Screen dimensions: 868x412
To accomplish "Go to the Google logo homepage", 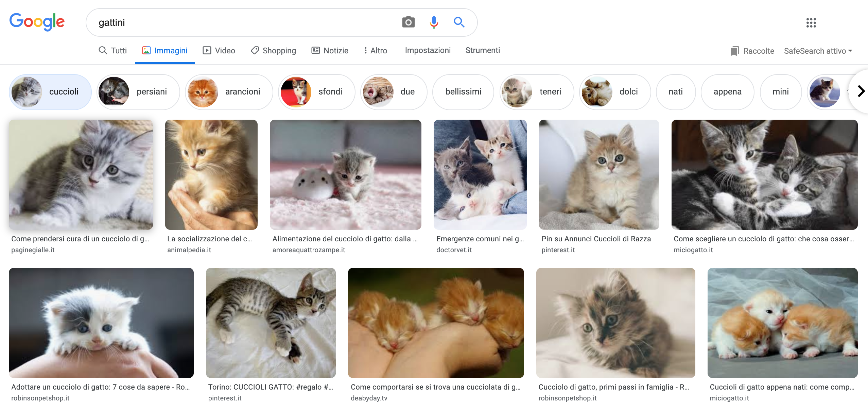I will [x=37, y=22].
